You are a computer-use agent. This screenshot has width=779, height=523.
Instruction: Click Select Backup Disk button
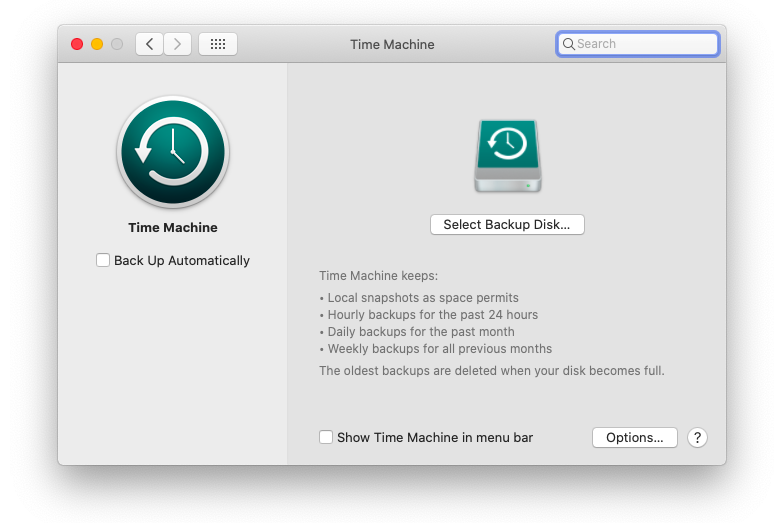coord(507,224)
